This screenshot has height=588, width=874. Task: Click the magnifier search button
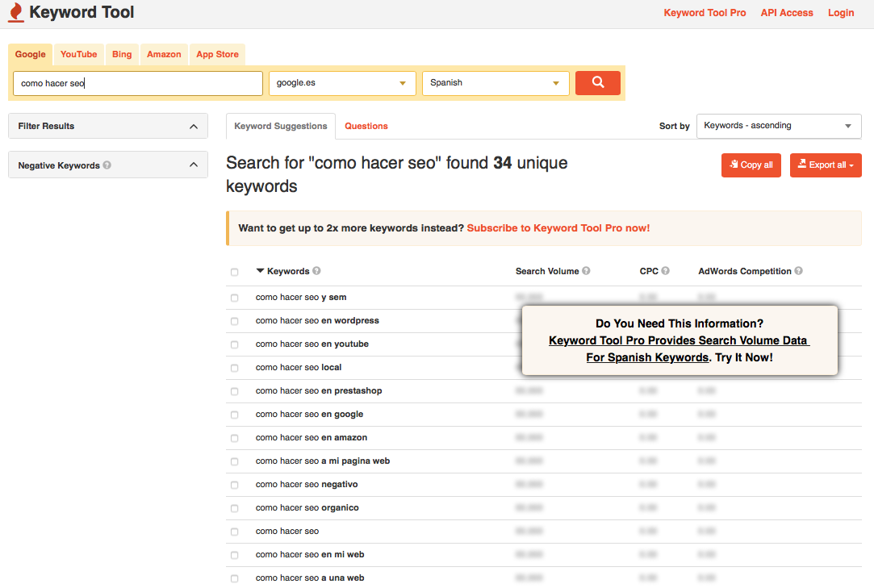(597, 83)
